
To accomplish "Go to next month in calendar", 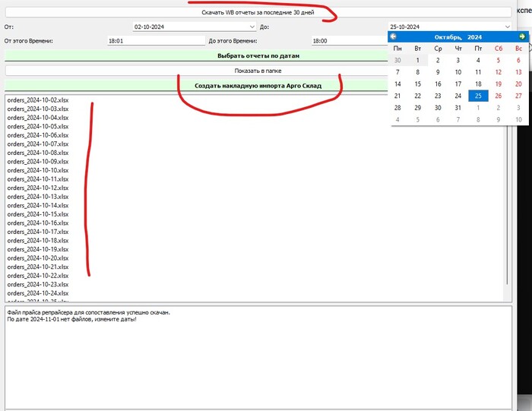I will (522, 36).
